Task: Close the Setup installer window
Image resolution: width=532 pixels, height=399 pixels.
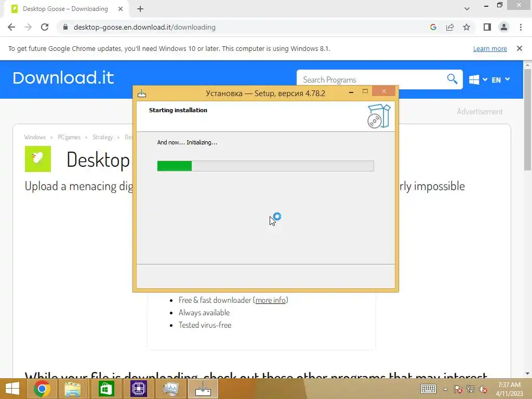Action: (x=384, y=91)
